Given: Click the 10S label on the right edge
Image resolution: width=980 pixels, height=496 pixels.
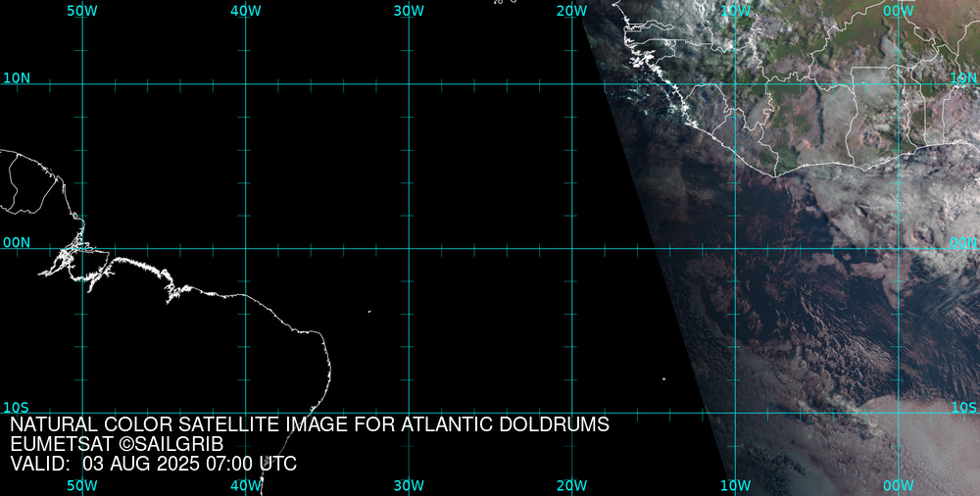Looking at the screenshot, I should pos(963,408).
